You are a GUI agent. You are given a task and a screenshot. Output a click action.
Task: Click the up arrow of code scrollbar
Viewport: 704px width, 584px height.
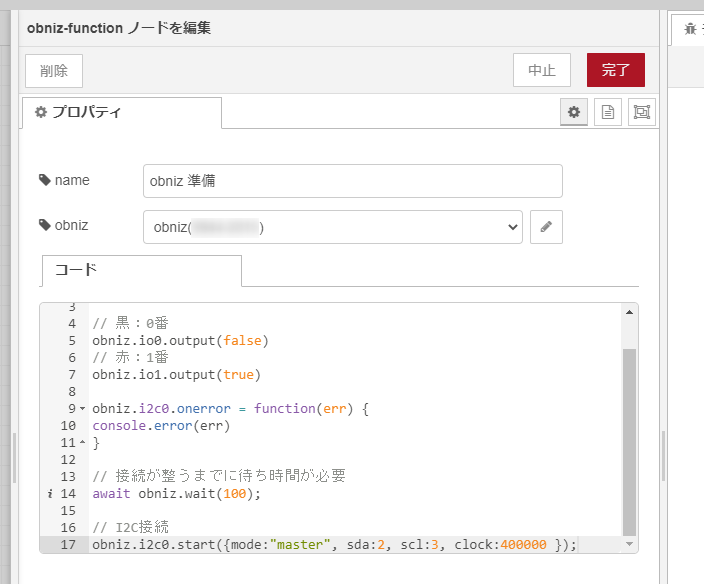(x=629, y=312)
